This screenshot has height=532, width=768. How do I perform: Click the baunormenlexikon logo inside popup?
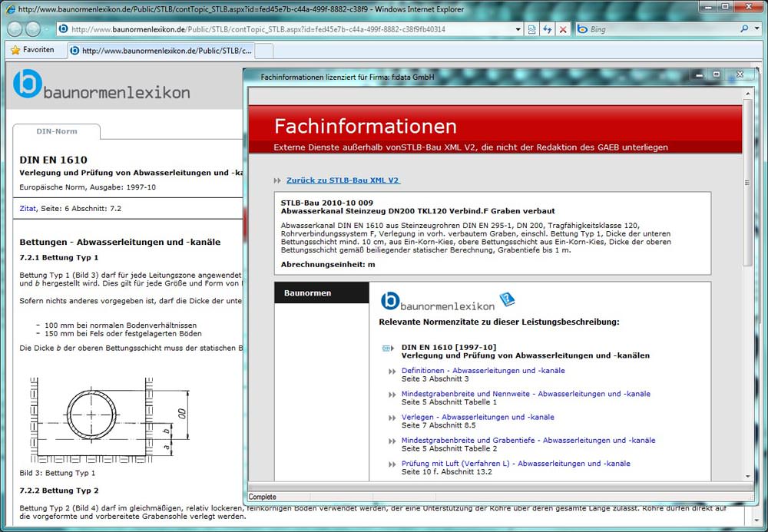pos(438,302)
